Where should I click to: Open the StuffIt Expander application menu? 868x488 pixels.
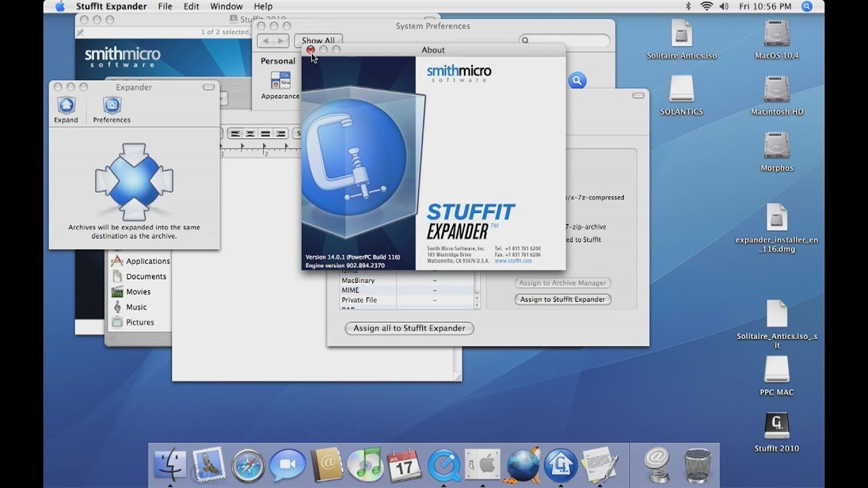pos(111,7)
